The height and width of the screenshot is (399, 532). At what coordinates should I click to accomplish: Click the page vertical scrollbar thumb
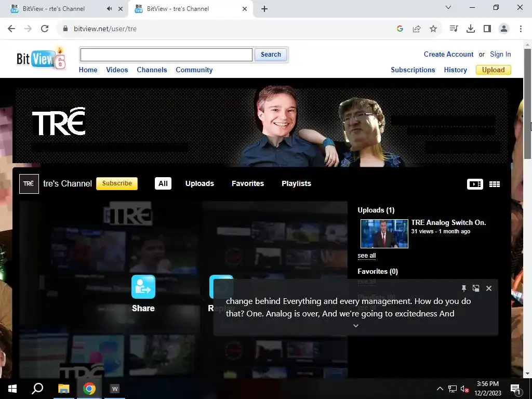coord(528,103)
